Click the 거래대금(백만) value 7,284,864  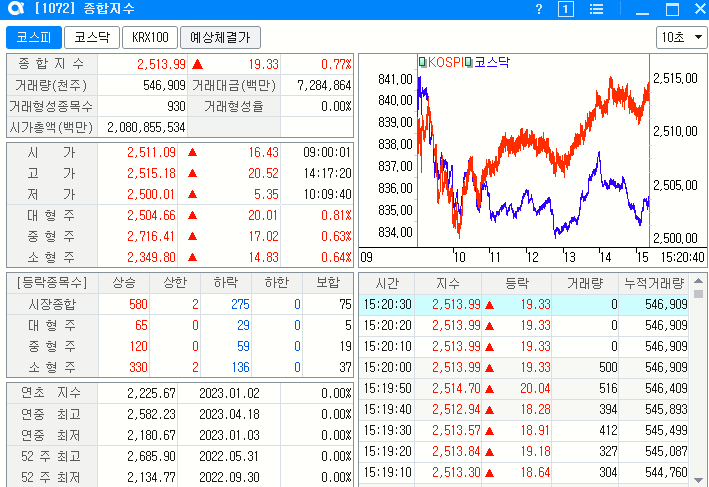324,85
